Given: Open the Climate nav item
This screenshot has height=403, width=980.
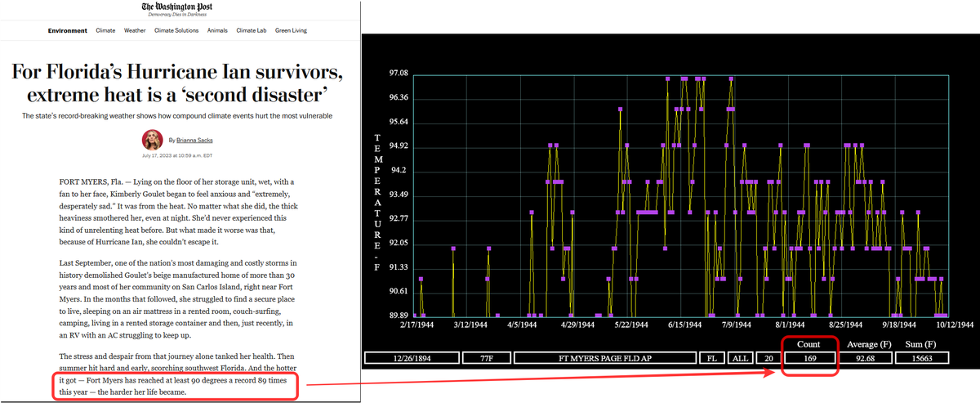Looking at the screenshot, I should (x=105, y=30).
